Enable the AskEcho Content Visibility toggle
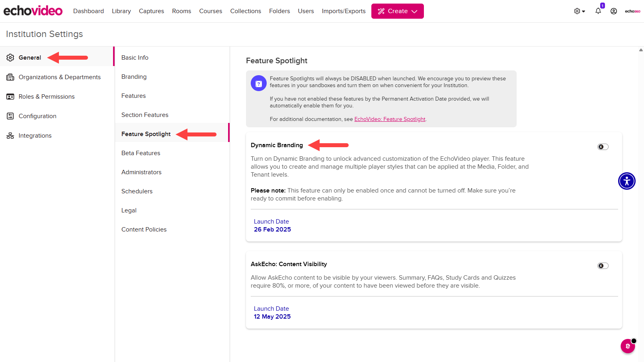The image size is (644, 362). click(x=602, y=265)
